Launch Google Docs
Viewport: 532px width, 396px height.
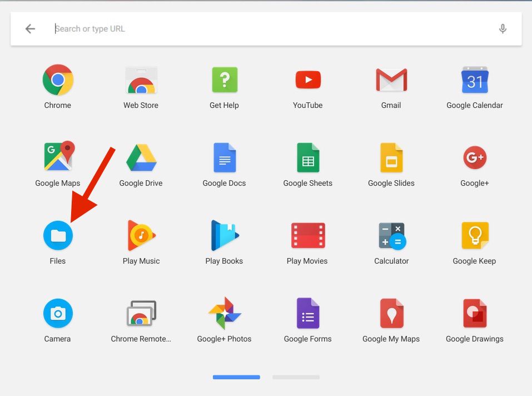pyautogui.click(x=225, y=157)
